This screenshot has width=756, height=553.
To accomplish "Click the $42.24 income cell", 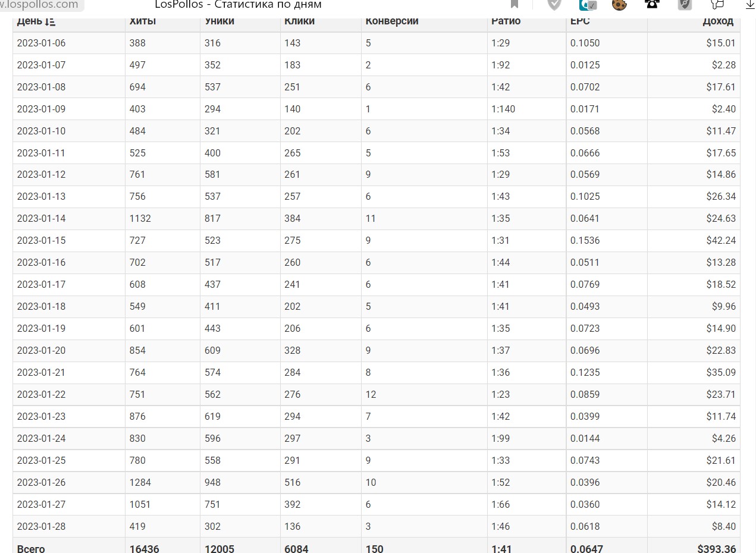I will coord(720,240).
